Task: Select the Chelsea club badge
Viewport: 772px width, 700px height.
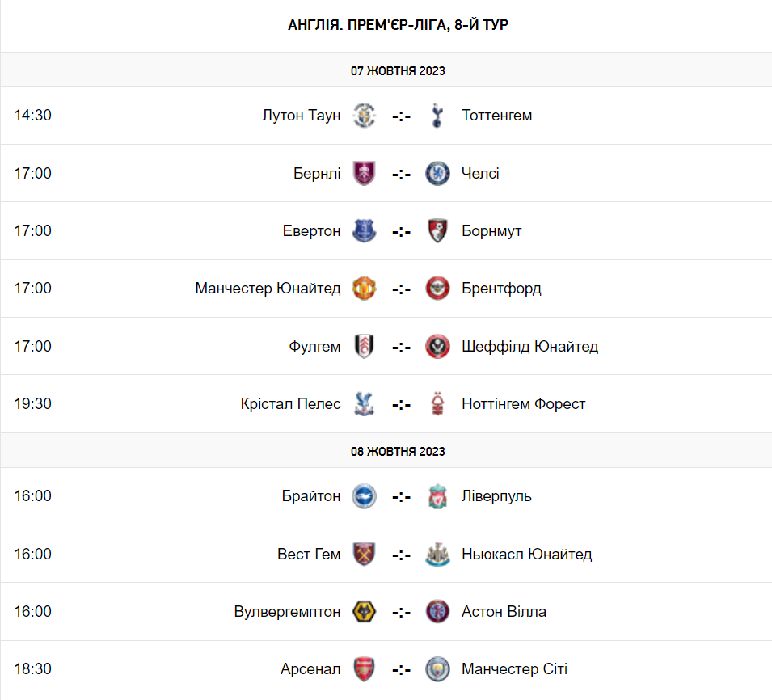Action: (x=437, y=173)
